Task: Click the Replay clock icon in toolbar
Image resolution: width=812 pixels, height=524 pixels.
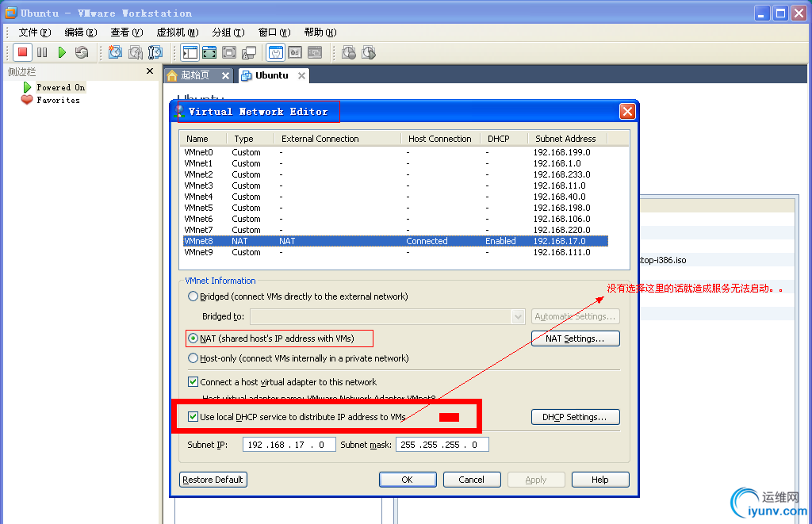Action: (x=369, y=52)
